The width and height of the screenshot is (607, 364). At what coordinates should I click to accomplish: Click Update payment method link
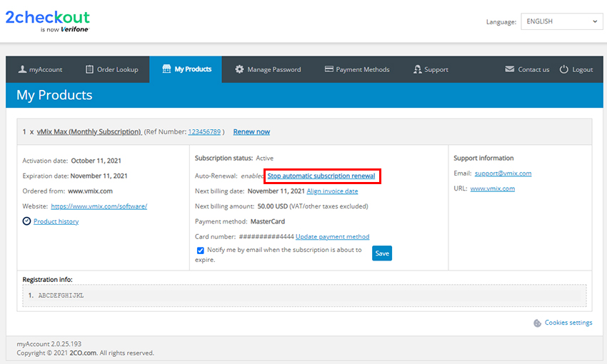[333, 237]
